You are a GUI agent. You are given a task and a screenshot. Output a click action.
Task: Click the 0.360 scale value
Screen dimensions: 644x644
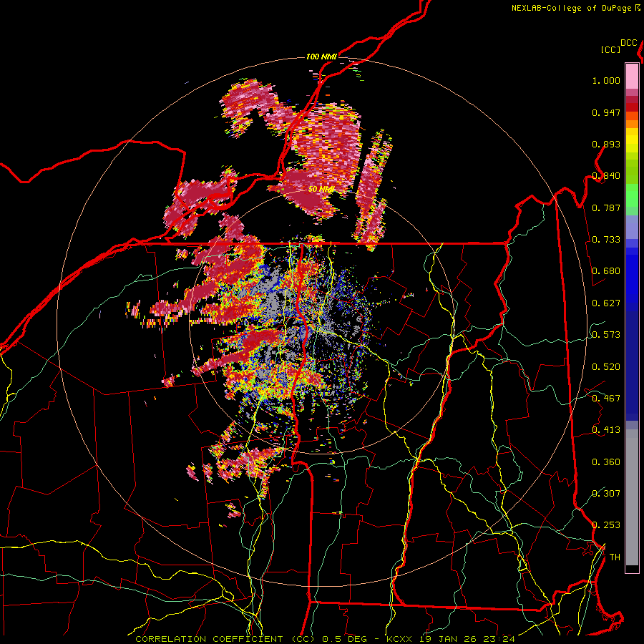click(606, 462)
